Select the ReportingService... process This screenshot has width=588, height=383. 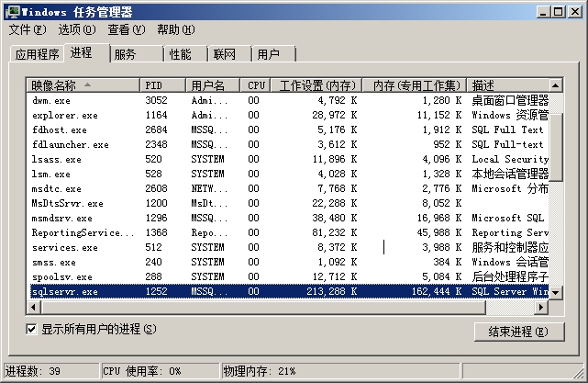[x=289, y=232]
